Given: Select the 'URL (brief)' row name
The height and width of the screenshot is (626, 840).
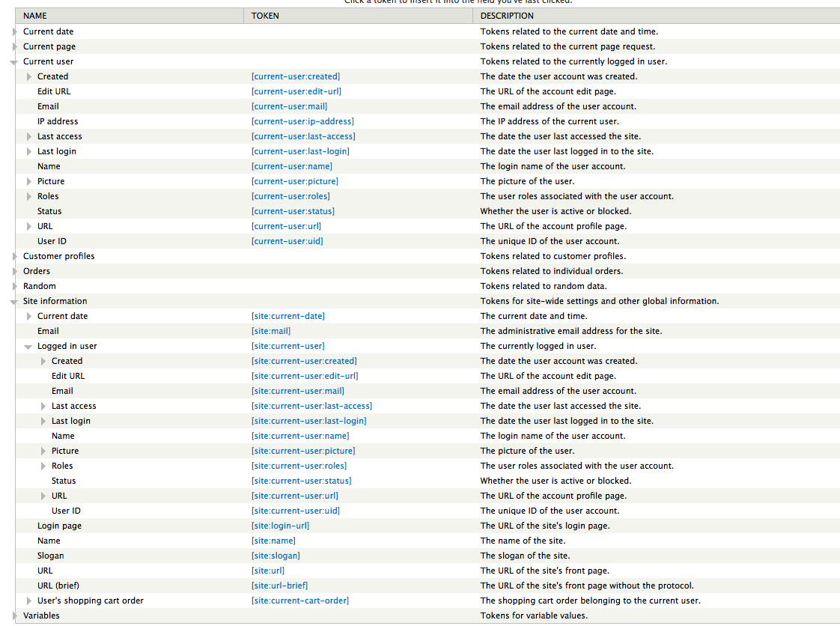Looking at the screenshot, I should point(58,586).
